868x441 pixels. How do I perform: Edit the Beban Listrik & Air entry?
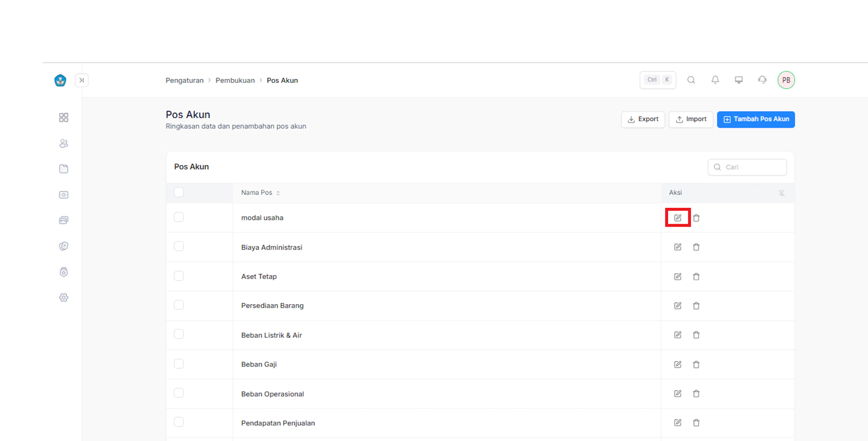[678, 335]
